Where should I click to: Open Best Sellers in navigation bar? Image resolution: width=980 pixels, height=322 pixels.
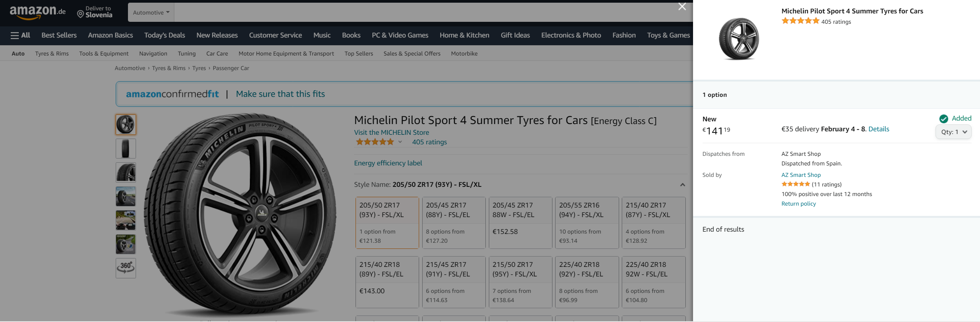(x=59, y=35)
